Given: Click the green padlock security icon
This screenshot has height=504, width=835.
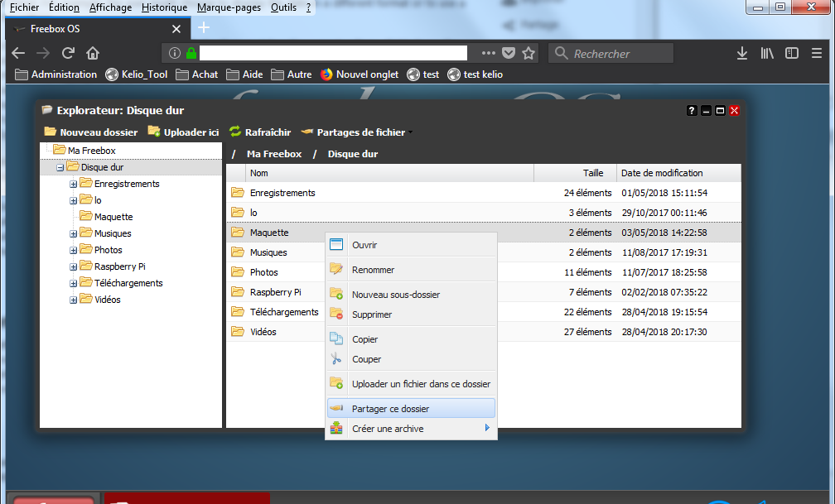Looking at the screenshot, I should point(191,53).
